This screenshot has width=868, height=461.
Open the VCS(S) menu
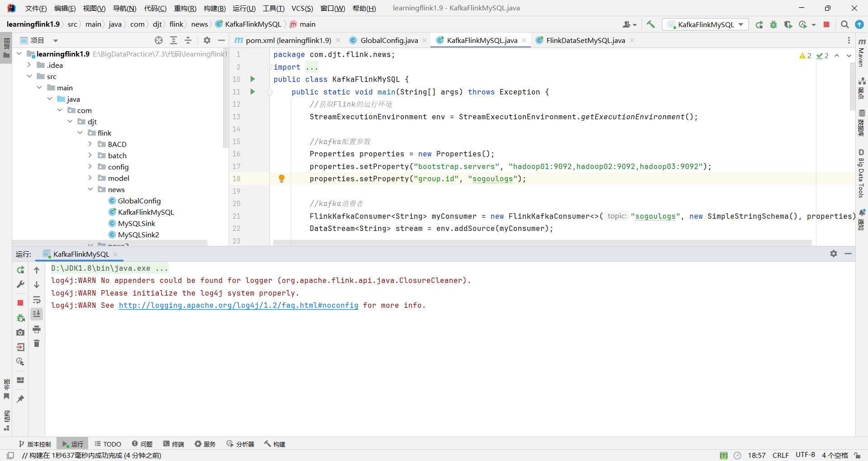(x=302, y=8)
